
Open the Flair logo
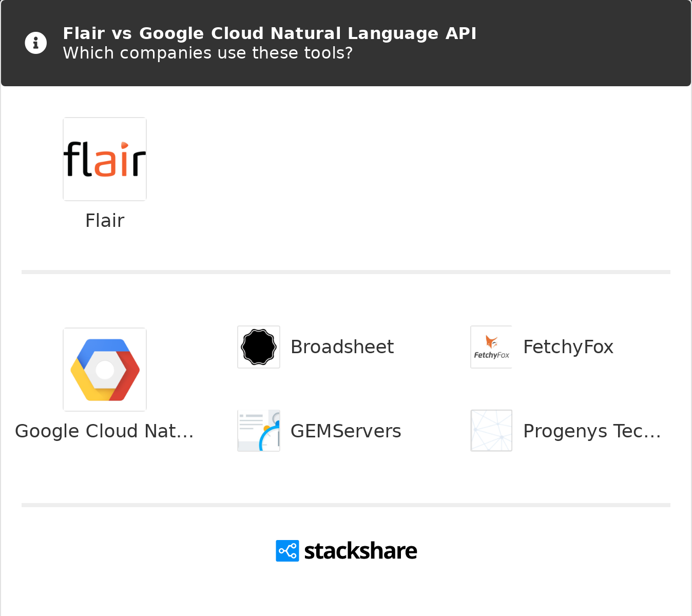tap(105, 159)
